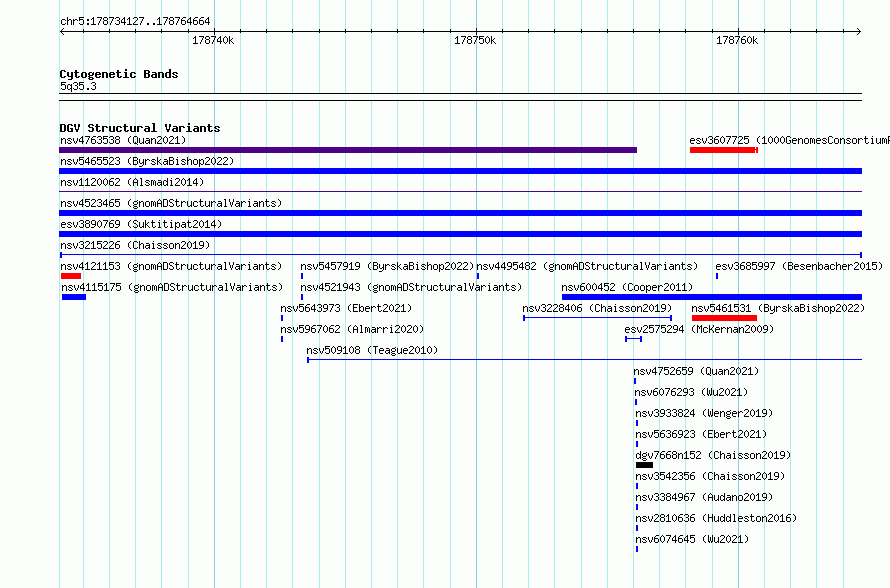Click the nsv4763538 (Quan2021) variant label
This screenshot has width=890, height=588.
coord(123,140)
